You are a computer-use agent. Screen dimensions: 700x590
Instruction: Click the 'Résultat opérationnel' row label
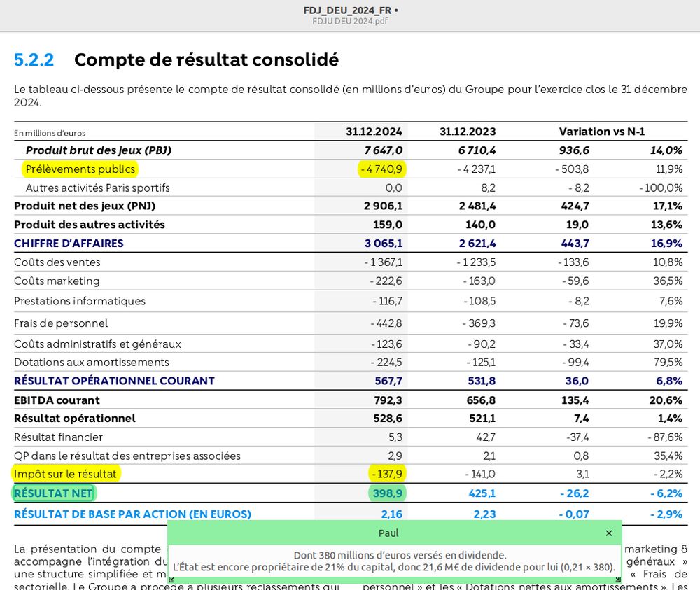[x=75, y=419]
